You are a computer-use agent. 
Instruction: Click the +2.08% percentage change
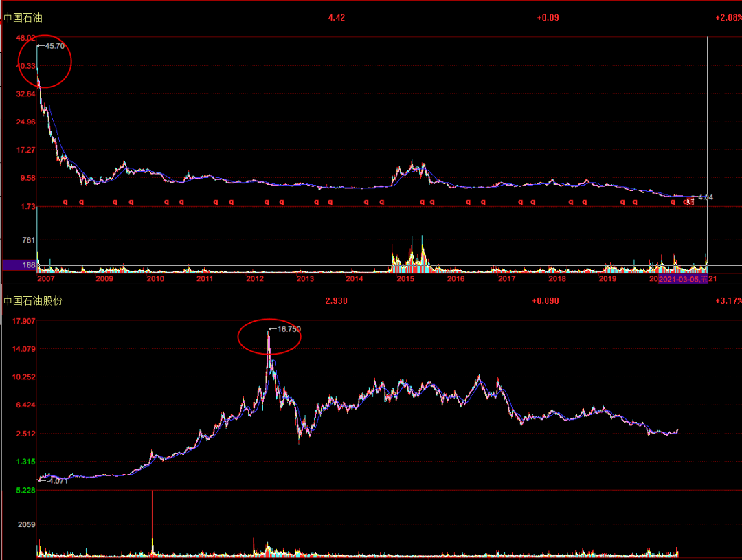tap(728, 18)
